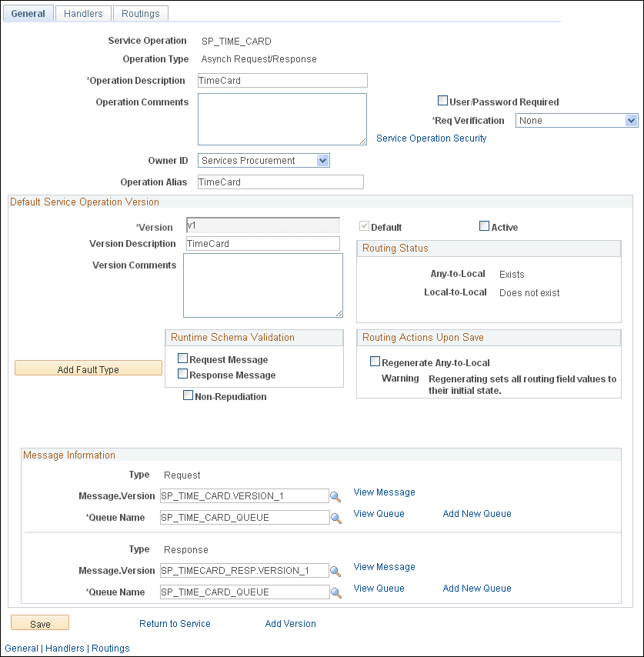Open the lookup for response Queue Name
Screen dimensions: 644x657
coord(335,592)
